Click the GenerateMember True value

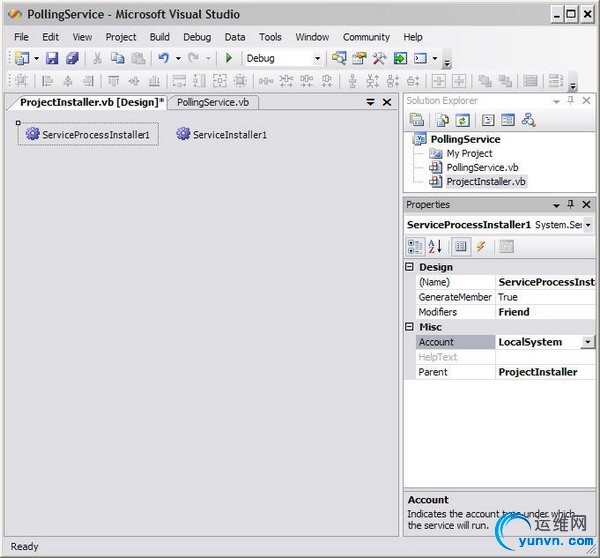546,297
